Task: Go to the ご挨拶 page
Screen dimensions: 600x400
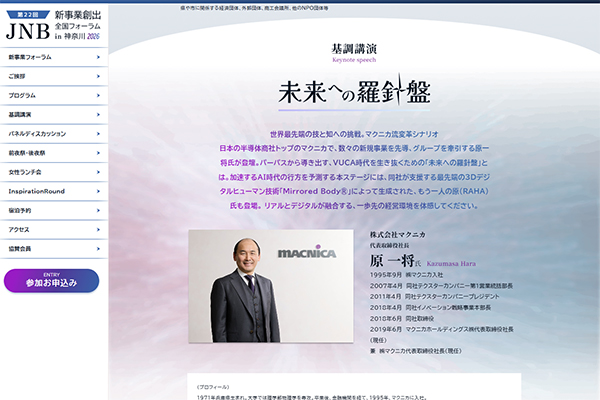Action: click(x=54, y=76)
